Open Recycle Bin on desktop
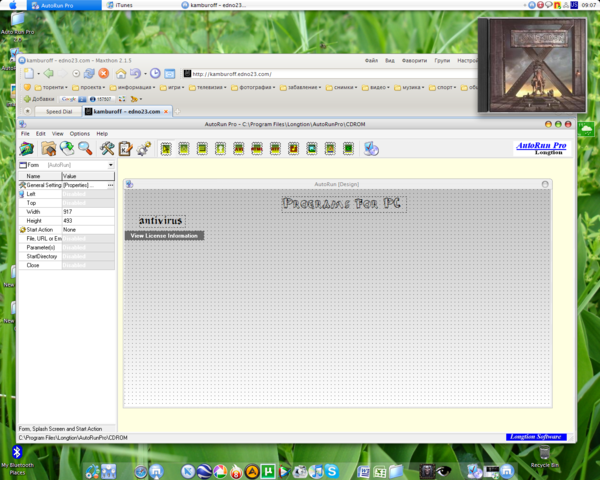 coord(545,456)
